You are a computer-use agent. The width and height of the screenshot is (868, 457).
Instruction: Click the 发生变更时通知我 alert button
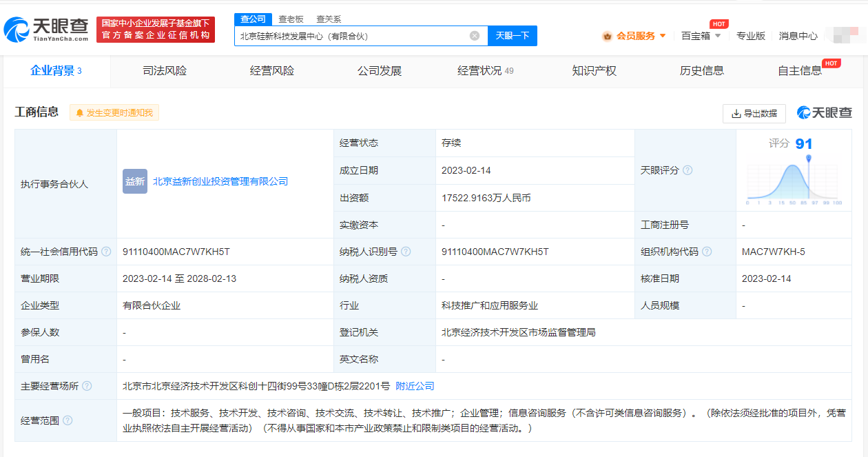tap(114, 113)
